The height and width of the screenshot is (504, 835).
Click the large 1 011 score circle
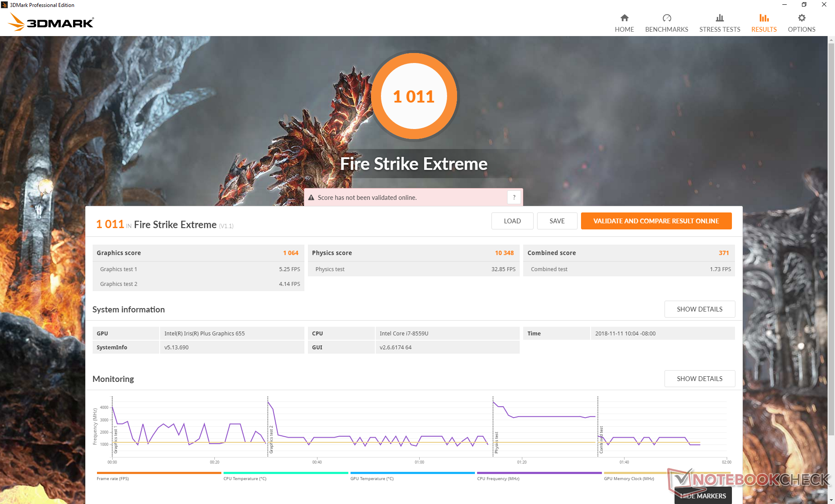pyautogui.click(x=414, y=96)
